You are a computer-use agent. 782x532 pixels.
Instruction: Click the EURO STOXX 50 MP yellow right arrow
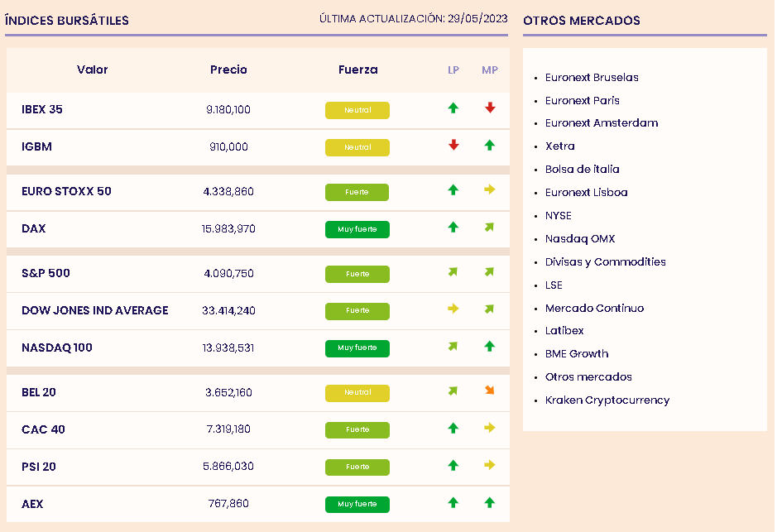click(x=490, y=189)
